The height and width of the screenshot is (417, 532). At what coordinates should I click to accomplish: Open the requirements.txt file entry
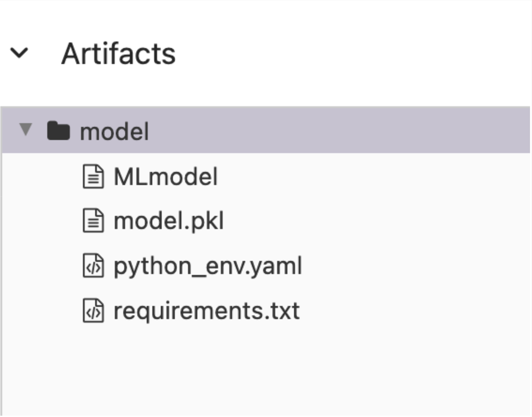click(x=207, y=311)
